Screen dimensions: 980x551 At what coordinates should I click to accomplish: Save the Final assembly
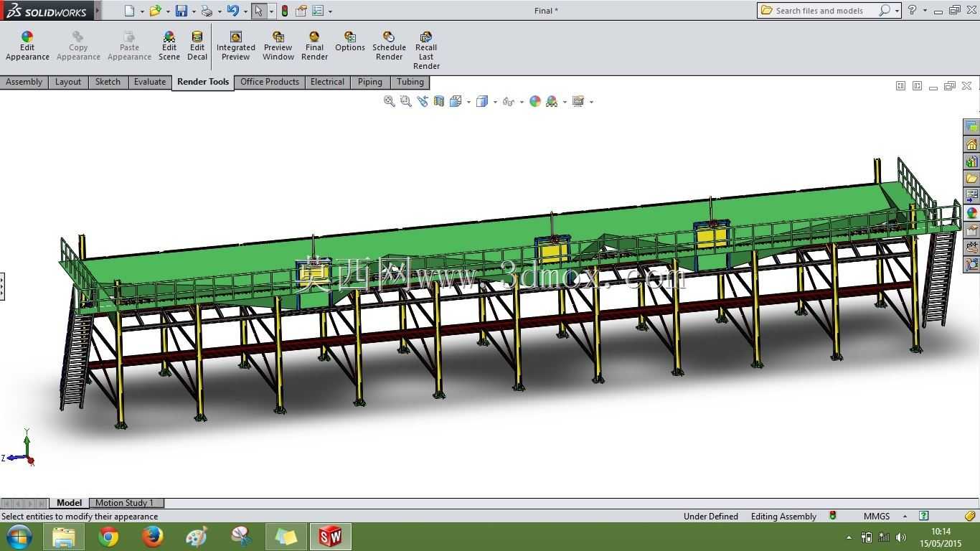point(182,11)
